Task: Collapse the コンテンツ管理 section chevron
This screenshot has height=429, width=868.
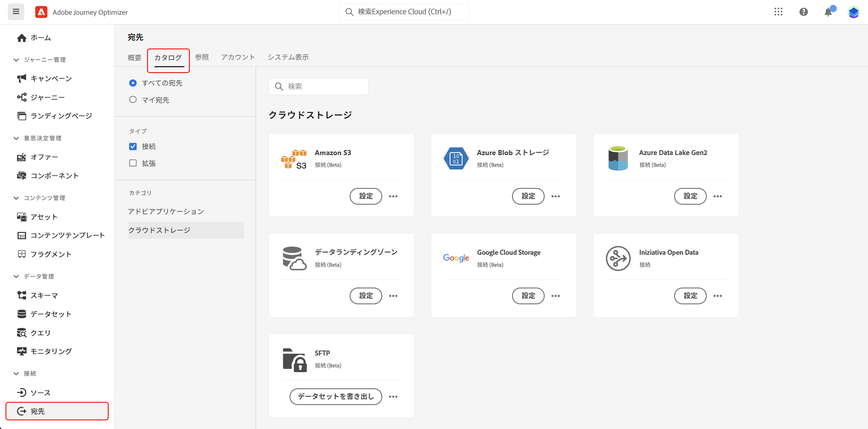Action: pyautogui.click(x=16, y=198)
